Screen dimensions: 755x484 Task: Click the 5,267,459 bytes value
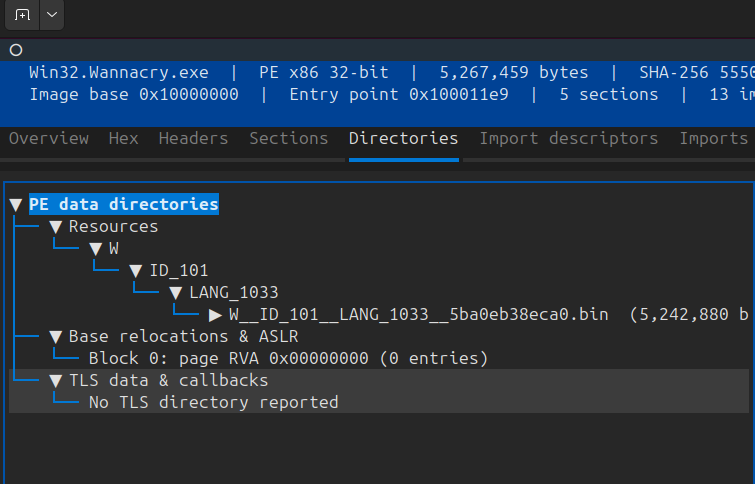tap(514, 72)
